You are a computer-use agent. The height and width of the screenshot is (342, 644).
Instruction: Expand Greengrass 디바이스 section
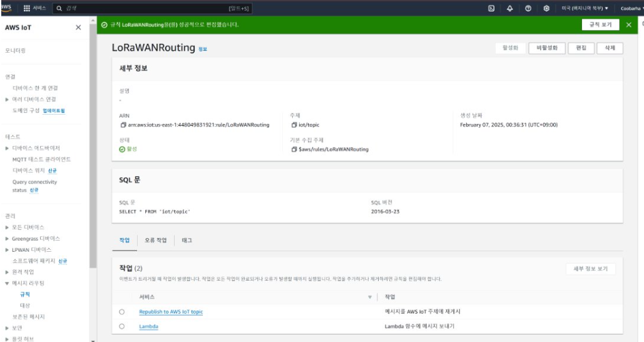click(x=7, y=239)
